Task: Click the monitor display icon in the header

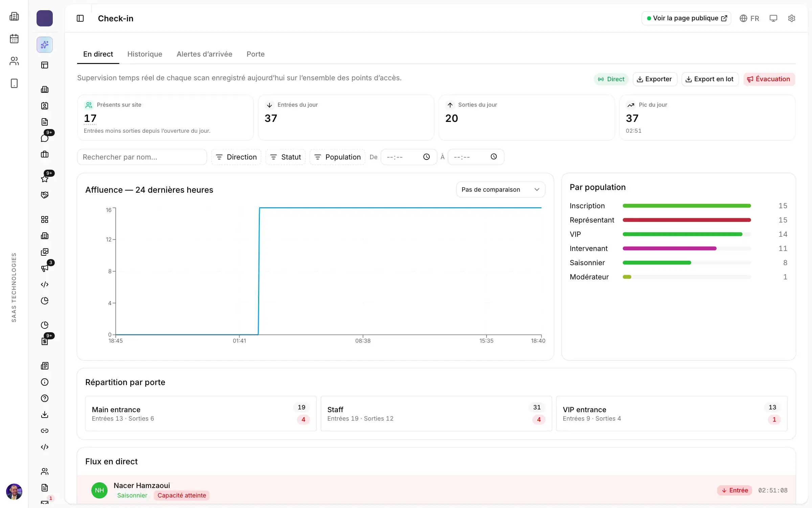Action: [x=773, y=18]
